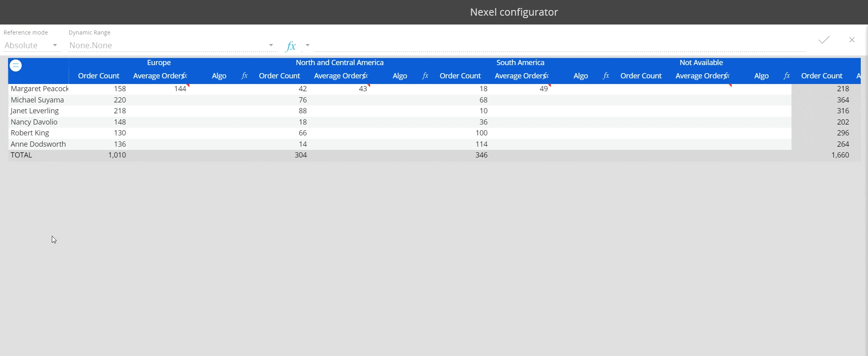Click North America Order Count column header
The height and width of the screenshot is (356, 868).
[x=279, y=76]
